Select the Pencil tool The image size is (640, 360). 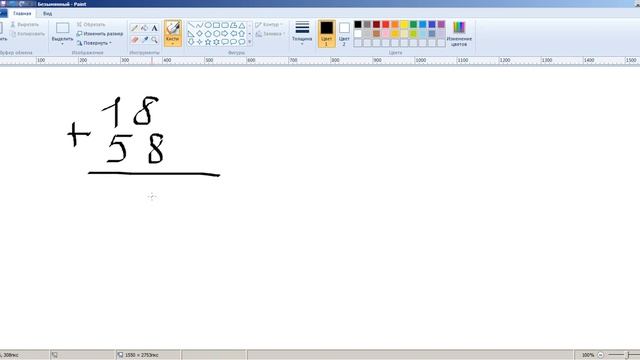134,28
